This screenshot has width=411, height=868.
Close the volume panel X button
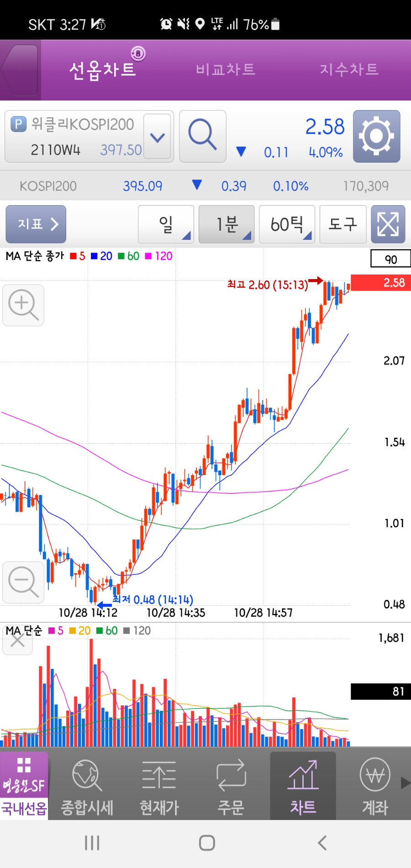coord(17,640)
